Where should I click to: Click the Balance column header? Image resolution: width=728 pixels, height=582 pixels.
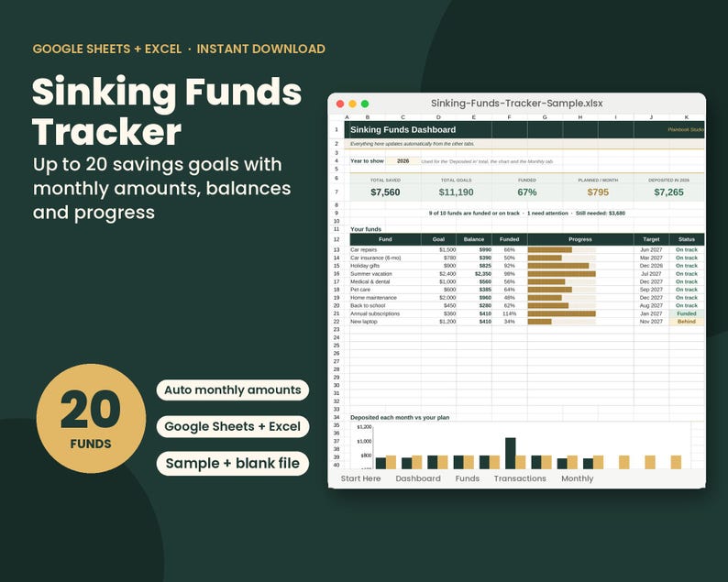(474, 239)
